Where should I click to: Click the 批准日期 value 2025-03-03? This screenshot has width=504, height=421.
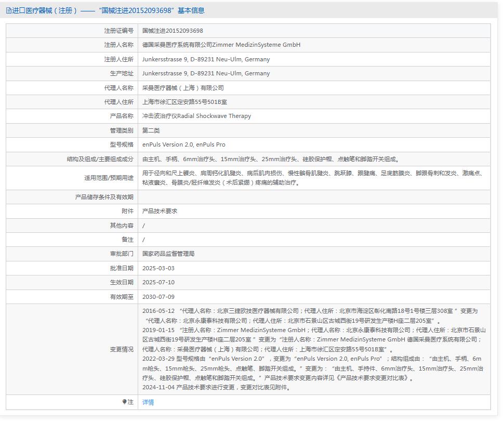coord(161,269)
